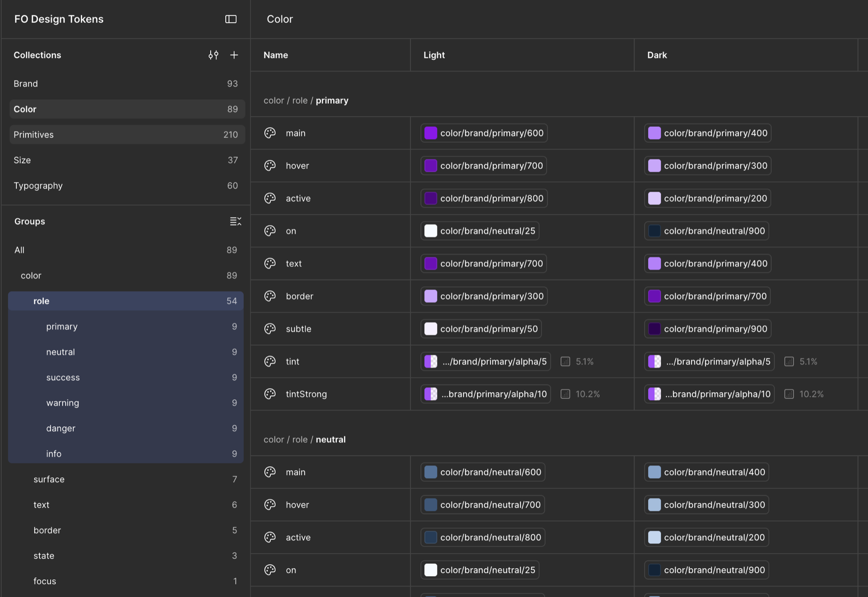The image size is (868, 597).
Task: Click the color / role / neutral heading
Action: (x=305, y=440)
